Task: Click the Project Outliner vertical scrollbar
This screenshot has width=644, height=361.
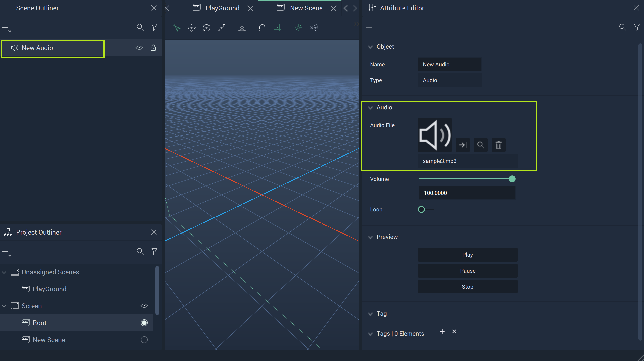Action: (x=157, y=290)
